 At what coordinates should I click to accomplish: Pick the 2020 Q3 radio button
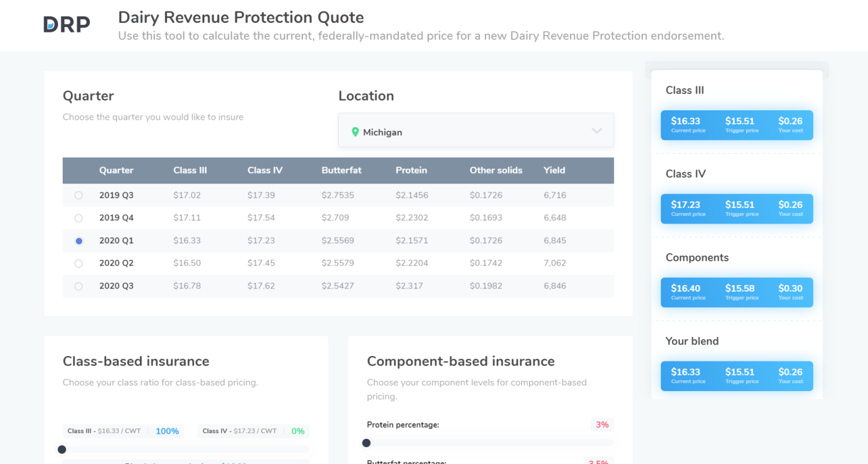(78, 286)
